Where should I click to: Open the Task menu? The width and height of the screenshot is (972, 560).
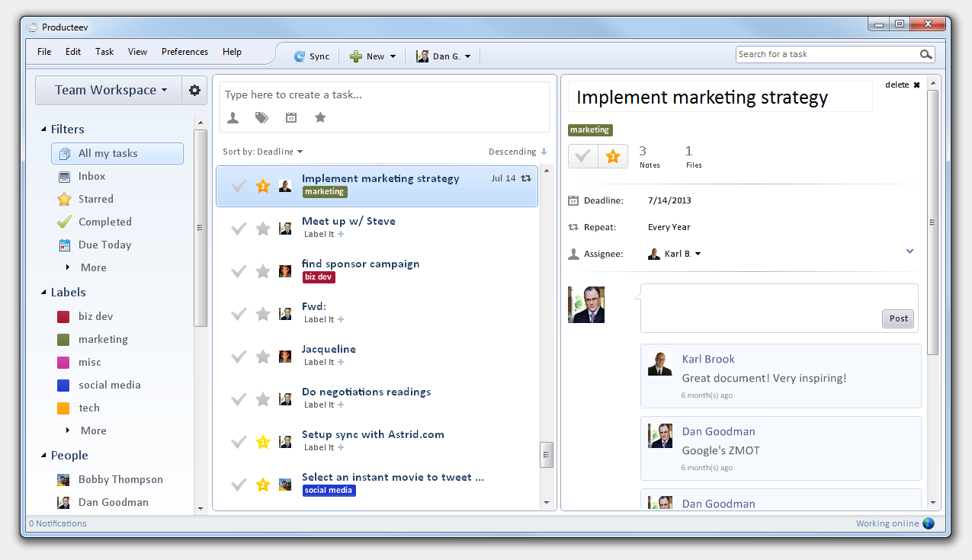104,52
